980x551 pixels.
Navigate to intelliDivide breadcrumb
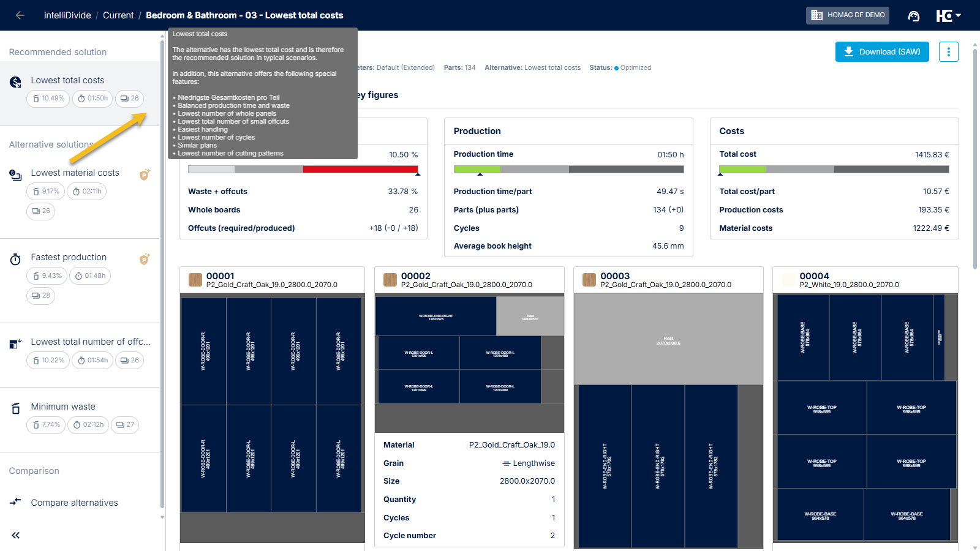click(67, 15)
